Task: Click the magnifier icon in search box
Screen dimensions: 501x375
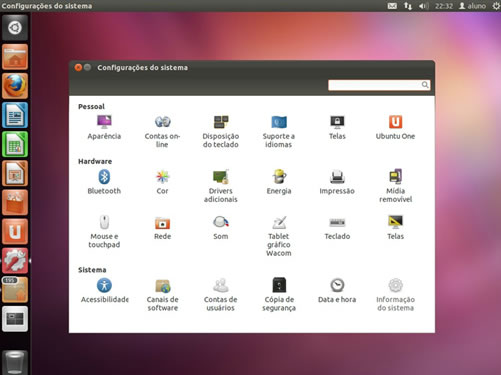Action: click(425, 85)
